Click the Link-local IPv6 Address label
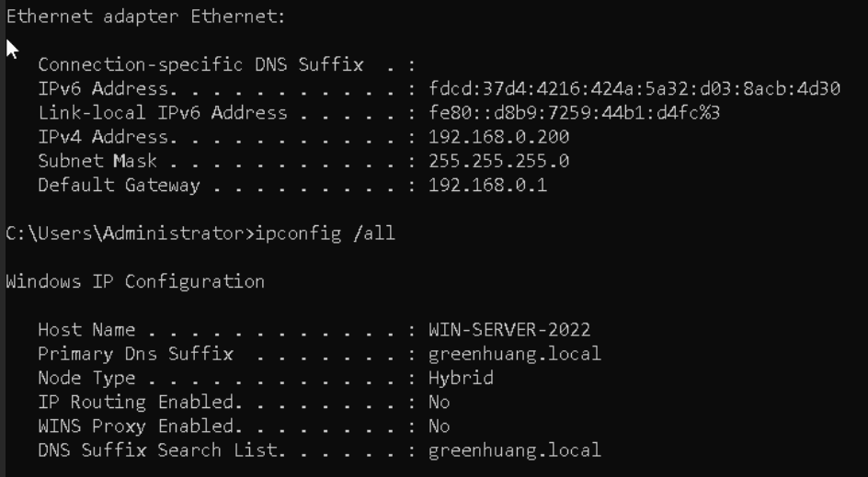The image size is (868, 477). (162, 113)
